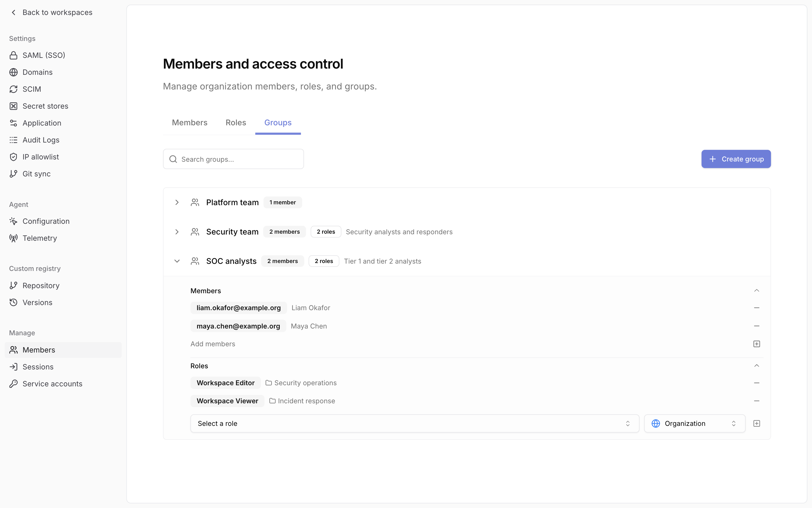Open IP allowlist shield icon
812x508 pixels.
[14, 157]
